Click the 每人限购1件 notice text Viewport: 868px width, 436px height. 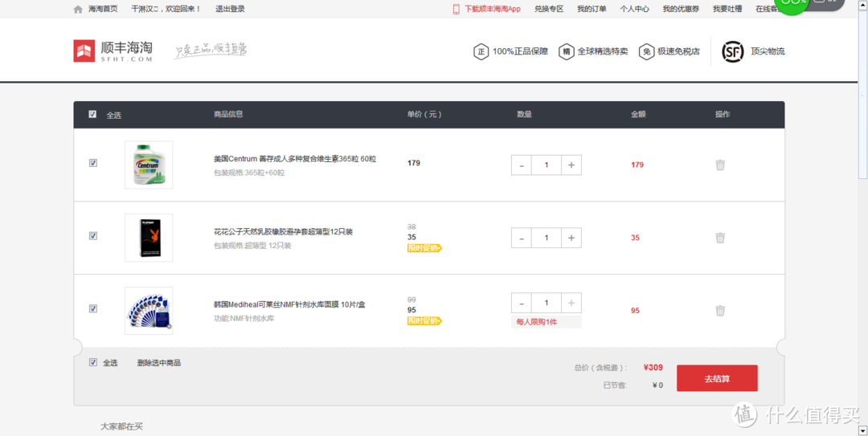click(x=536, y=322)
